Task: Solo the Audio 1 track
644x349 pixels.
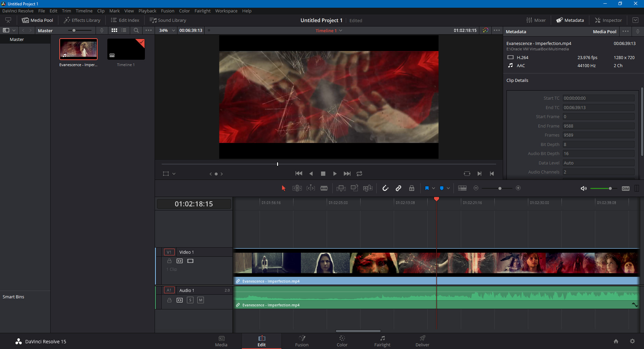Action: coord(190,300)
